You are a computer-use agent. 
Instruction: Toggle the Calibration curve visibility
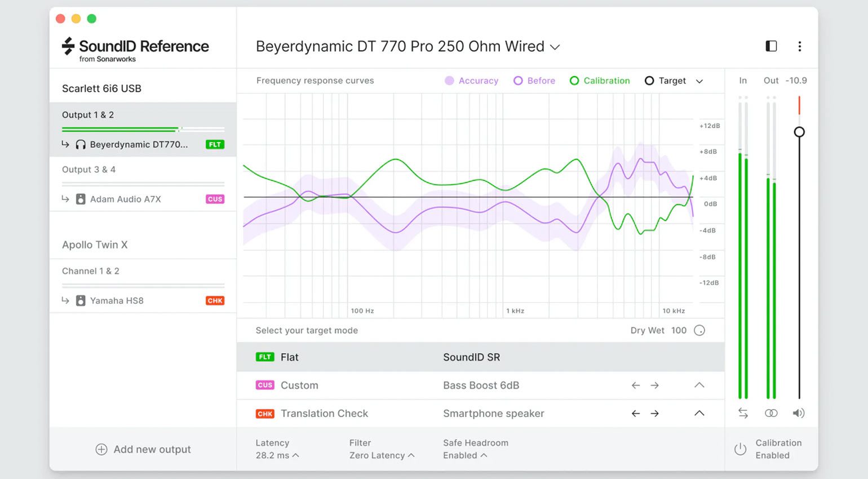[x=600, y=81]
